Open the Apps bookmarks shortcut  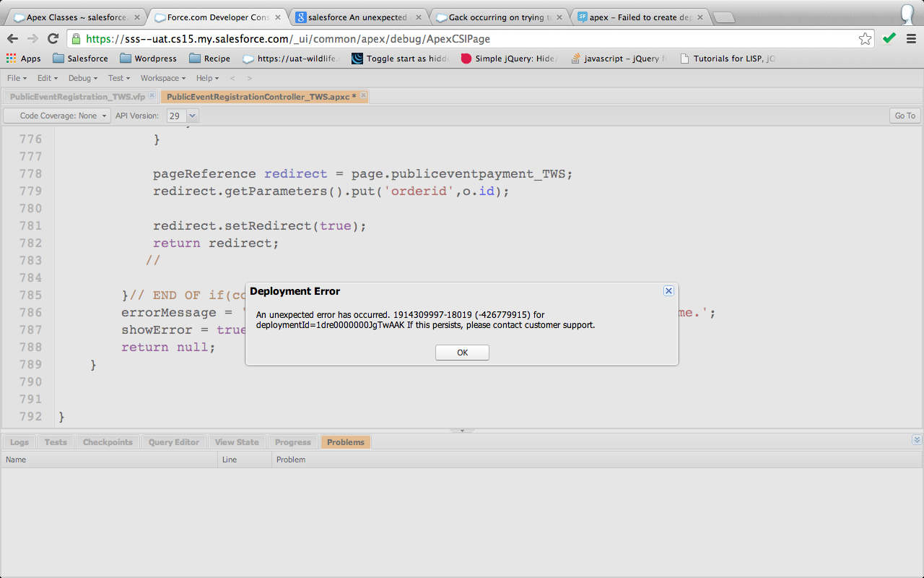(x=23, y=59)
